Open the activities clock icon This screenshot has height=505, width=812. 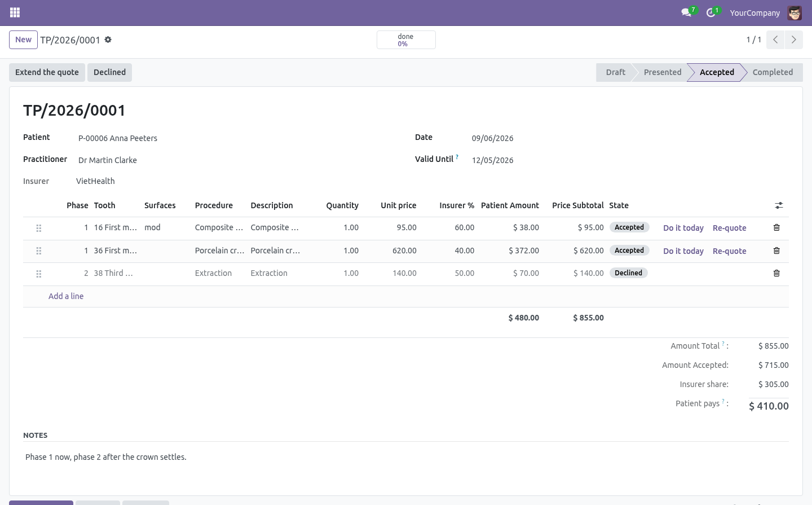pyautogui.click(x=711, y=12)
